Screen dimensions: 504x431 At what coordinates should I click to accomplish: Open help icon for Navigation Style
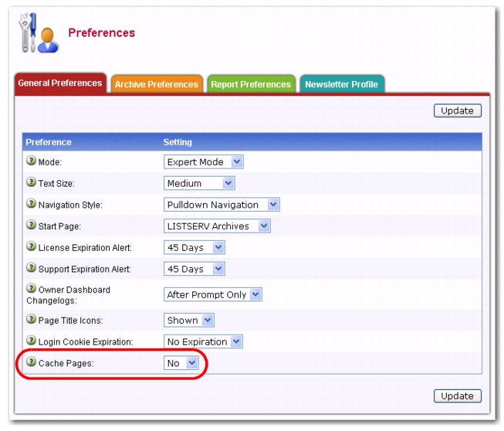pyautogui.click(x=31, y=205)
